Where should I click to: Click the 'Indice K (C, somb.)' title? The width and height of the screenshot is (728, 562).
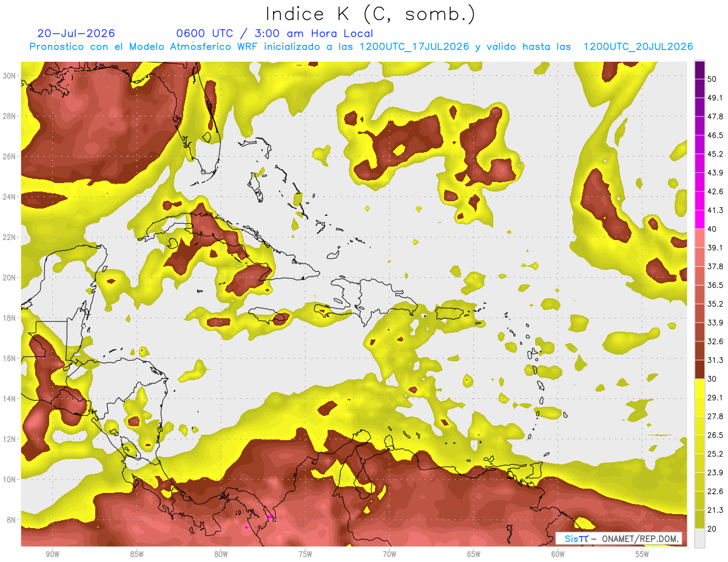371,14
